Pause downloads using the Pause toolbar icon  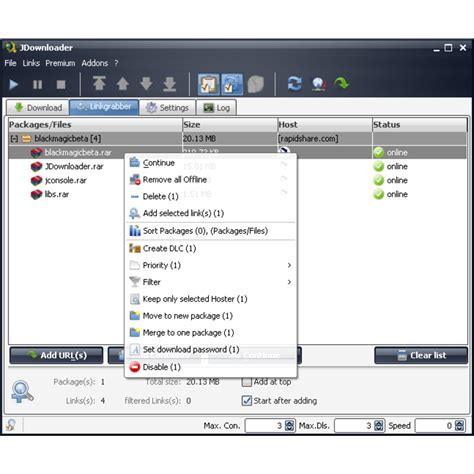[37, 84]
